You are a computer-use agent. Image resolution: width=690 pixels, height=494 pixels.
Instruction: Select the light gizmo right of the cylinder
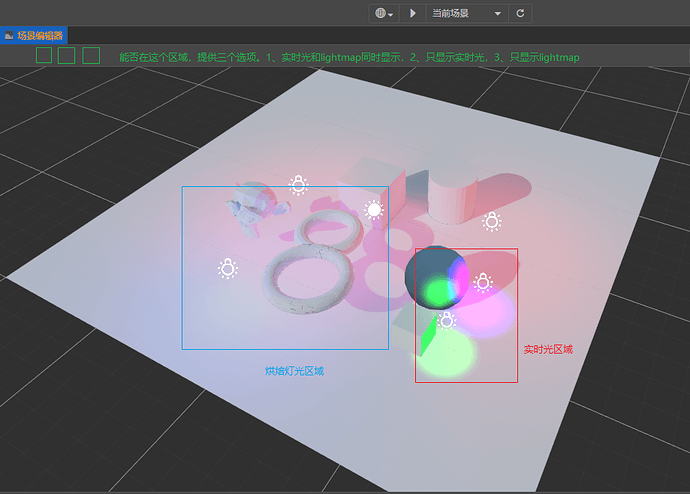tap(492, 221)
